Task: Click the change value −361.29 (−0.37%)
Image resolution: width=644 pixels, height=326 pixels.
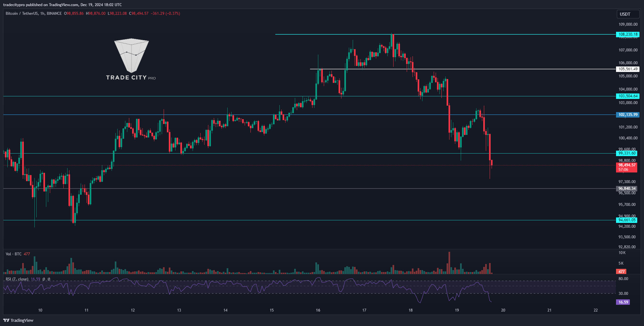Action: point(165,13)
